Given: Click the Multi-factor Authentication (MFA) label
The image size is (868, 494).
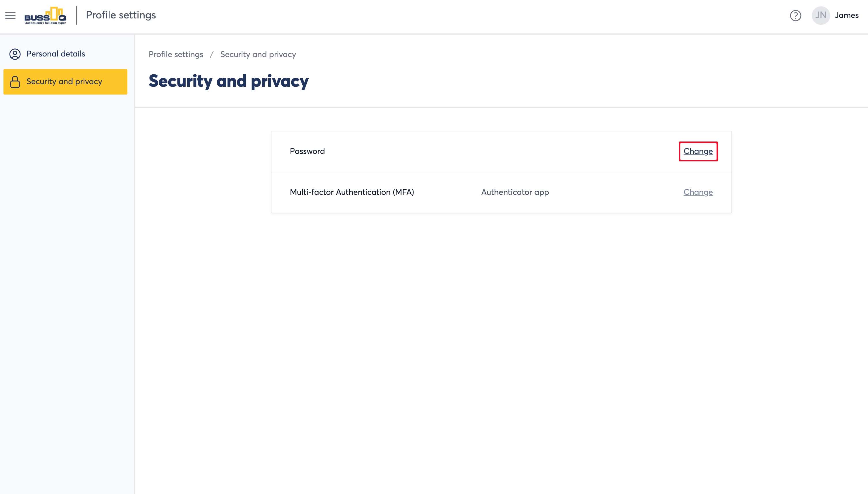Looking at the screenshot, I should (x=352, y=192).
